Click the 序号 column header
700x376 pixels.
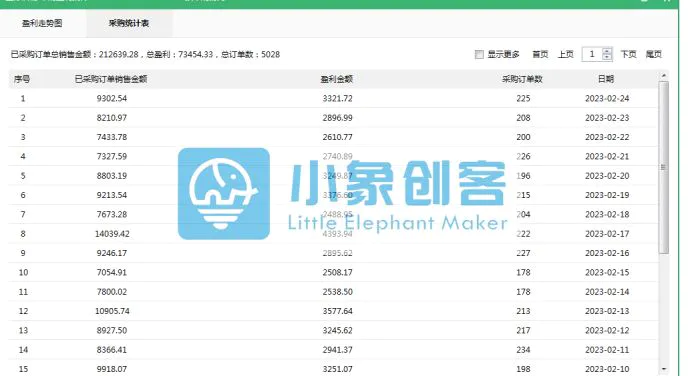click(x=22, y=79)
